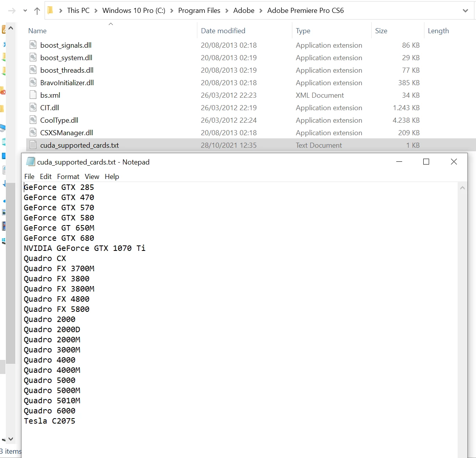
Task: Click the line Tesla C2075
Action: tap(50, 421)
